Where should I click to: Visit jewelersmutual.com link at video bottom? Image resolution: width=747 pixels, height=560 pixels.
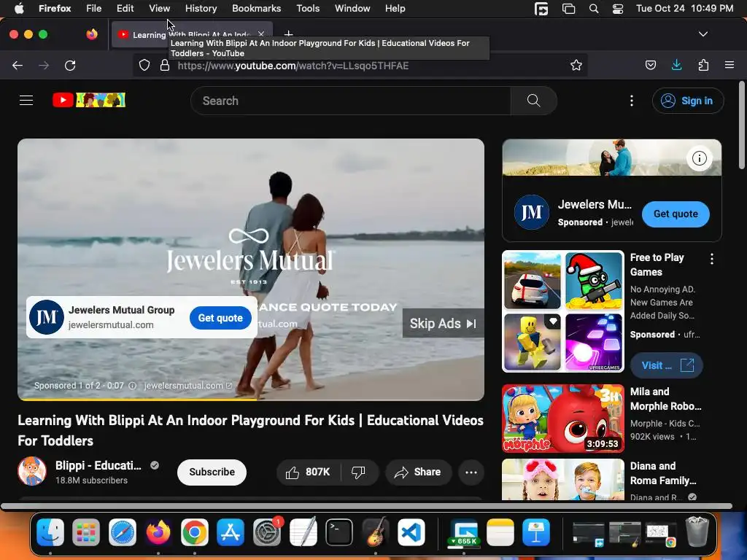(x=187, y=385)
